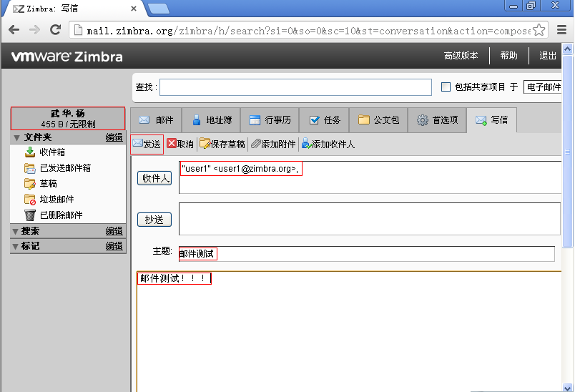
Task: Open the 电子邮件 search type dropdown
Action: (543, 87)
